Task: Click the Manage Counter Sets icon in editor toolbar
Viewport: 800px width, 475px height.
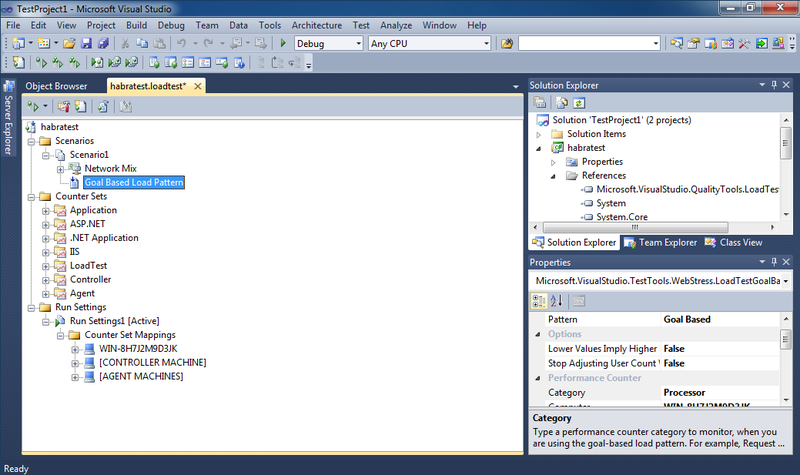Action: click(64, 106)
